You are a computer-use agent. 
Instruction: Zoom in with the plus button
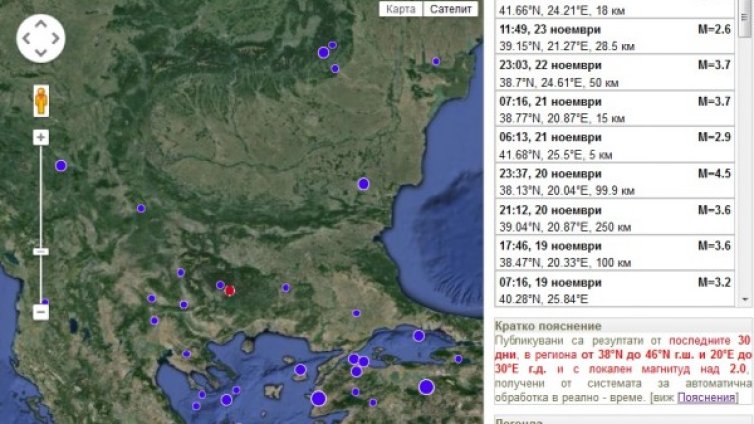click(41, 137)
